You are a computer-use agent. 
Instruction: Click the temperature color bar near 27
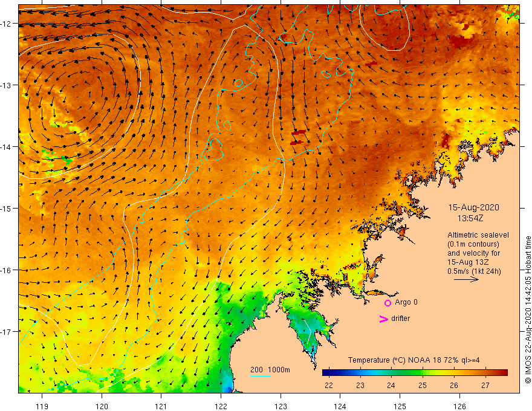click(485, 373)
